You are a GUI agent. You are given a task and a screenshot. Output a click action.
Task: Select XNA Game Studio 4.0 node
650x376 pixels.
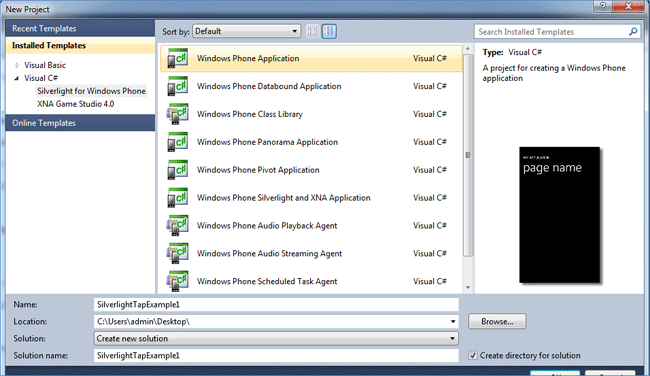75,104
